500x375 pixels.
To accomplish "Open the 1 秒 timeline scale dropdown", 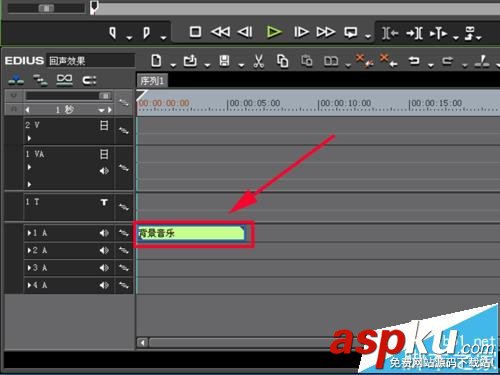I will tap(101, 110).
